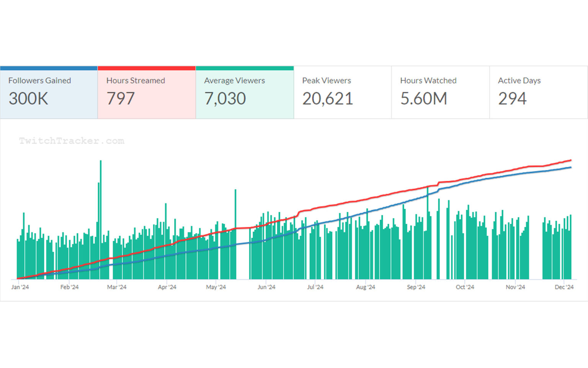The width and height of the screenshot is (588, 368).
Task: Select the Aug '24 axis label
Action: pyautogui.click(x=366, y=287)
